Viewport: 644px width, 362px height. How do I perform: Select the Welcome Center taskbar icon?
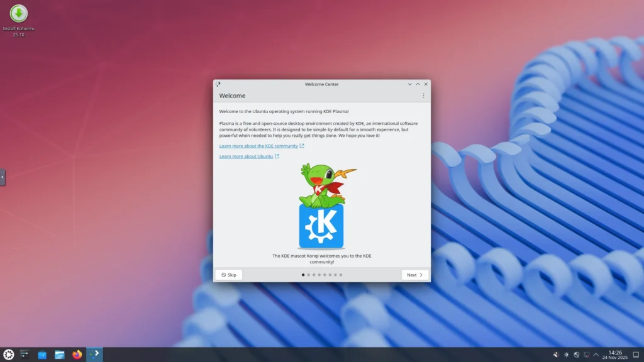94,354
